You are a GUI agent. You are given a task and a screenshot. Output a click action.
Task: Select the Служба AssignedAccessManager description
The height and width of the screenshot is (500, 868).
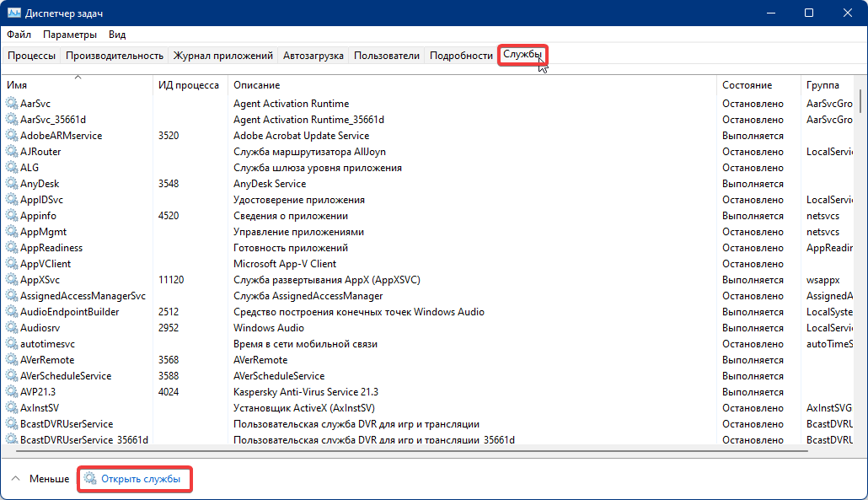[308, 296]
